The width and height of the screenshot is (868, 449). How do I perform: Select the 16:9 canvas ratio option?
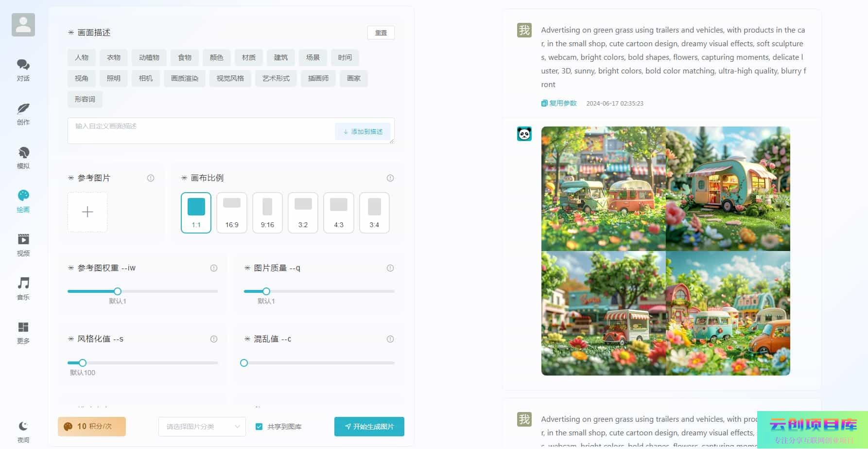click(232, 213)
